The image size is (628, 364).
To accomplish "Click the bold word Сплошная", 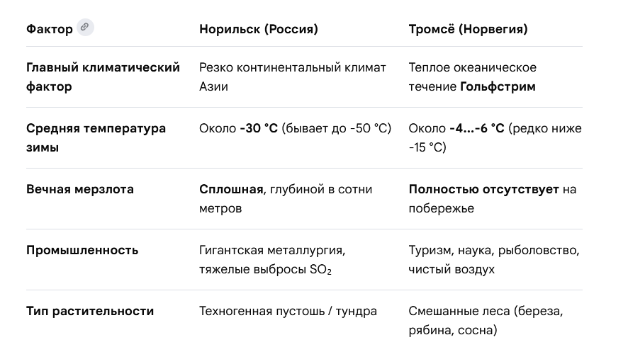I will (231, 189).
